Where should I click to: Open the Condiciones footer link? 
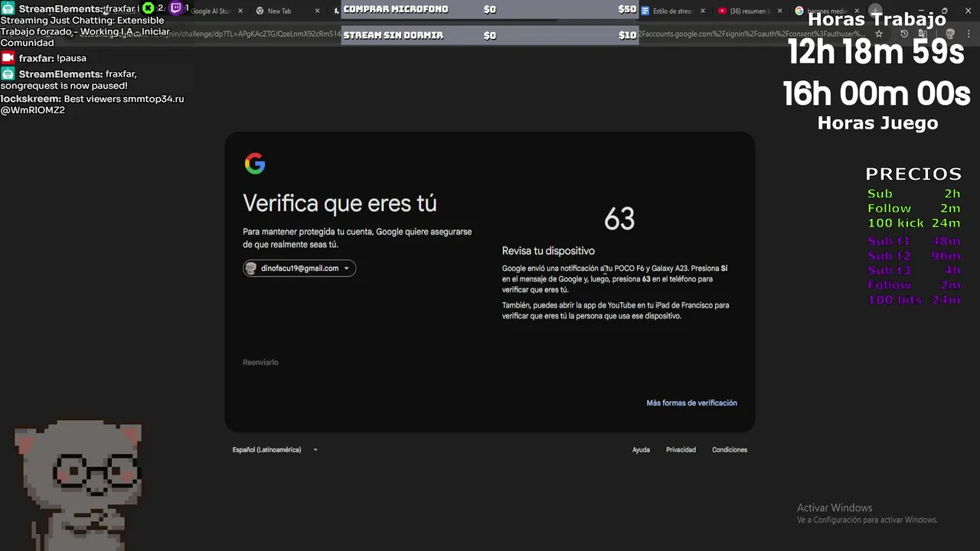(x=730, y=449)
